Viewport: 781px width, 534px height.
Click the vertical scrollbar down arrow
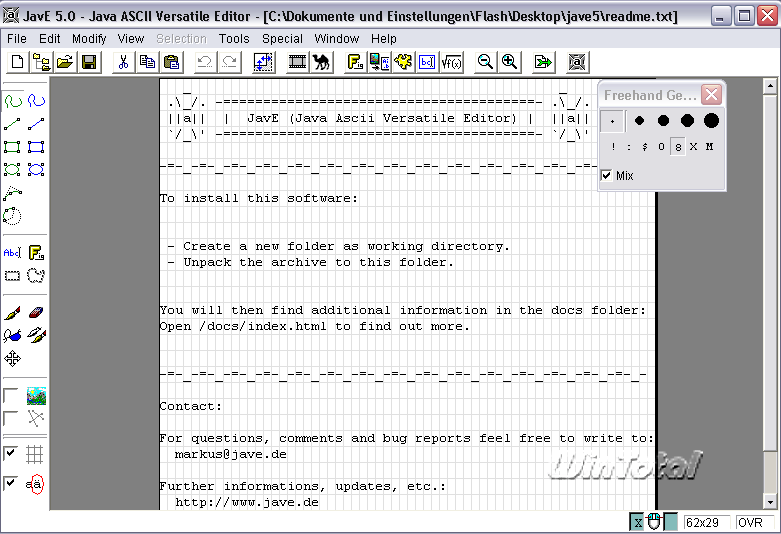coord(770,502)
